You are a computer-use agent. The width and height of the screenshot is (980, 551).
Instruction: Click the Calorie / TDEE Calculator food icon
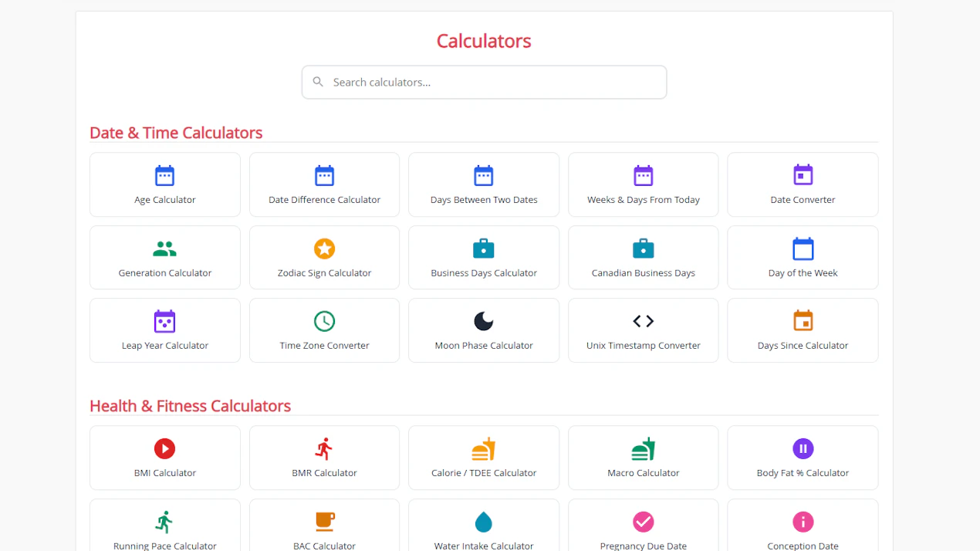(484, 448)
